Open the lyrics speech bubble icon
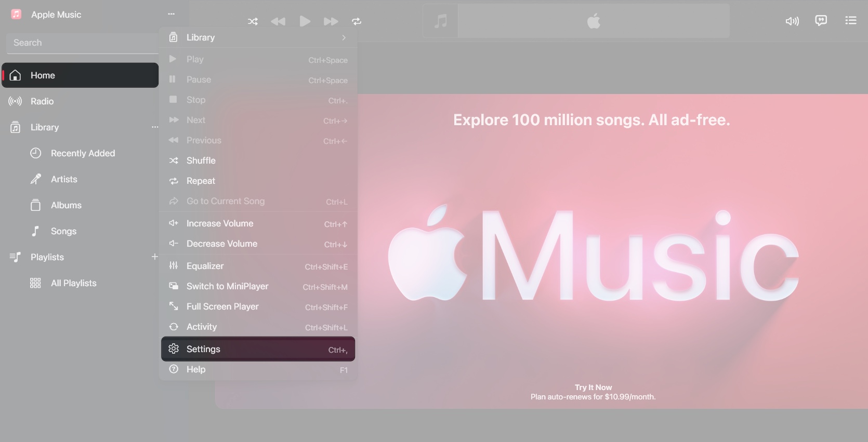The height and width of the screenshot is (442, 868). (x=821, y=21)
